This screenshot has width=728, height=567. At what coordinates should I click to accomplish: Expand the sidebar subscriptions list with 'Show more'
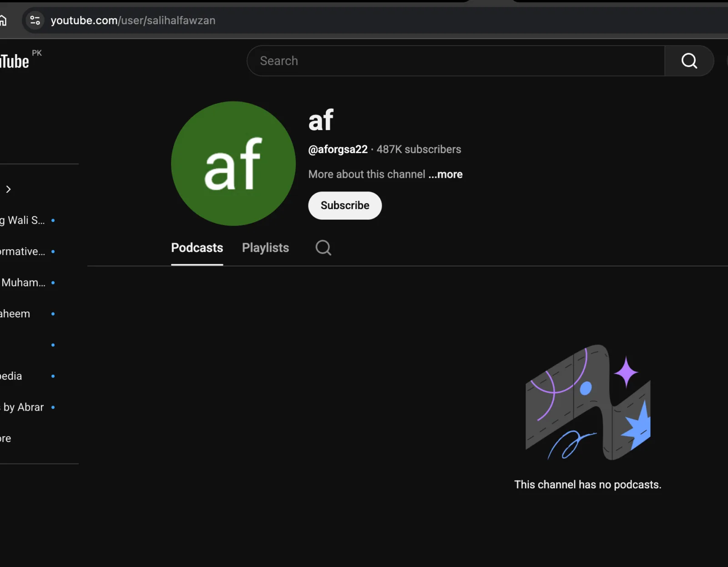point(5,438)
